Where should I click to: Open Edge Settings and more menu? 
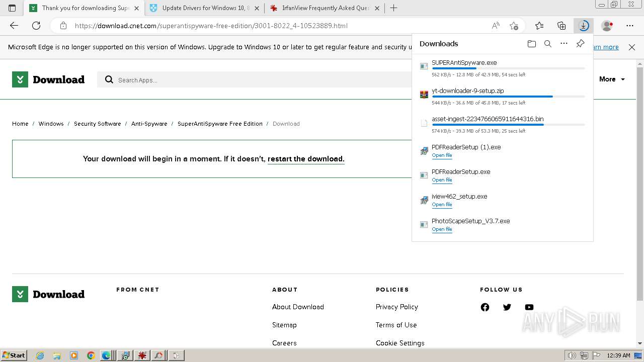(630, 26)
